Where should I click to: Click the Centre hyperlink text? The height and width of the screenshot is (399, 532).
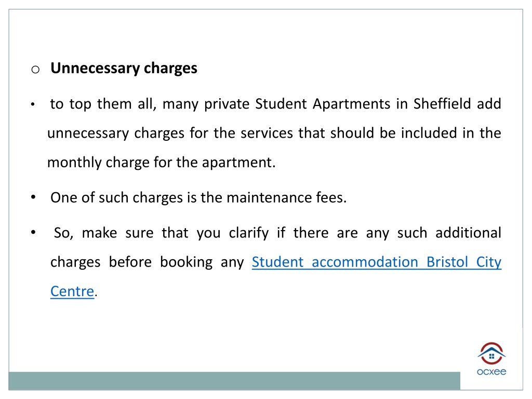point(72,291)
